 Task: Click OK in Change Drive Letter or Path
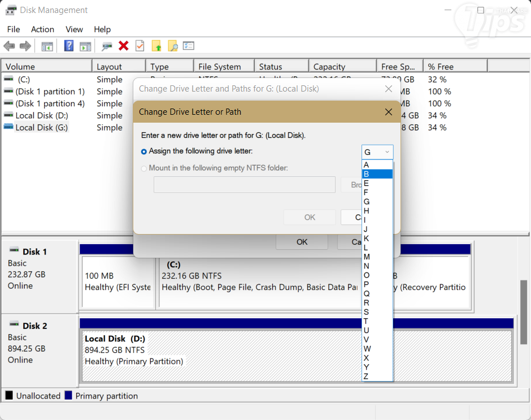coord(310,217)
